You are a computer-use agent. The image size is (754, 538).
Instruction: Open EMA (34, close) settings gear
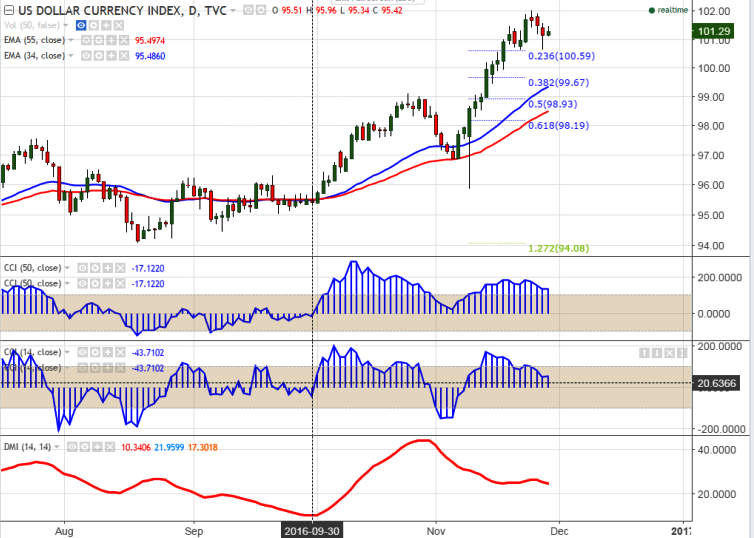pyautogui.click(x=99, y=56)
